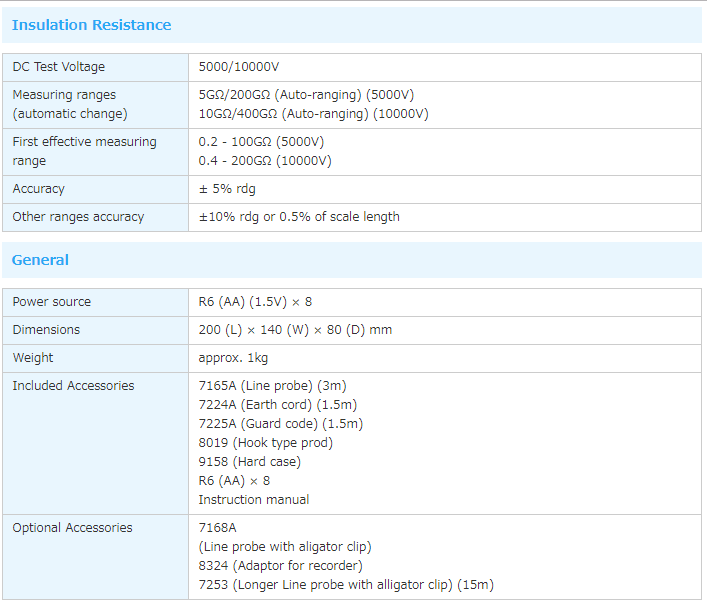Click the 200 (L) × 140 (W) dimensions value
The image size is (707, 604).
tap(295, 330)
